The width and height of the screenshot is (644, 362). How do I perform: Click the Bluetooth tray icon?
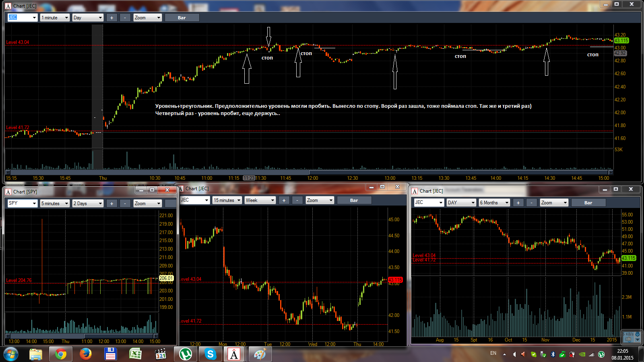click(553, 354)
